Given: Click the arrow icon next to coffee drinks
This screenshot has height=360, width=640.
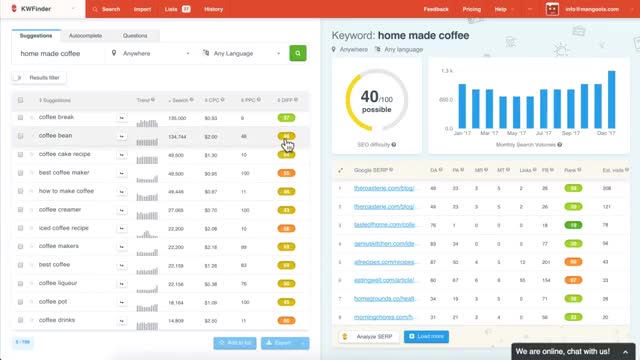Looking at the screenshot, I should coord(121,321).
